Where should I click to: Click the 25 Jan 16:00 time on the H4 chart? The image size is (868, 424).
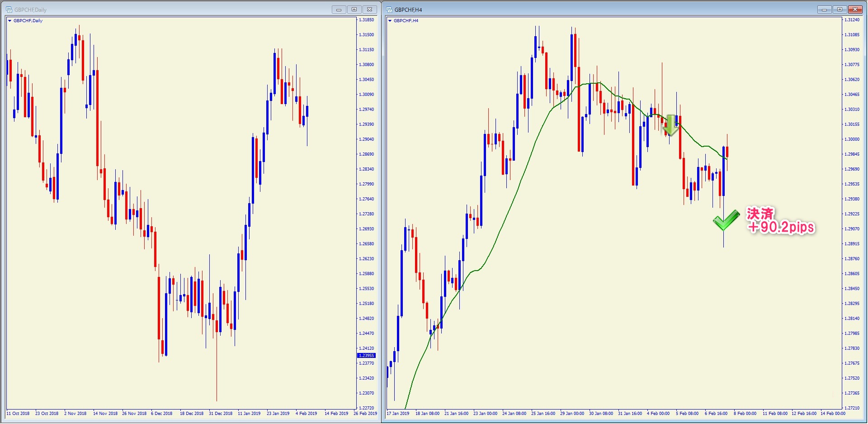[543, 414]
